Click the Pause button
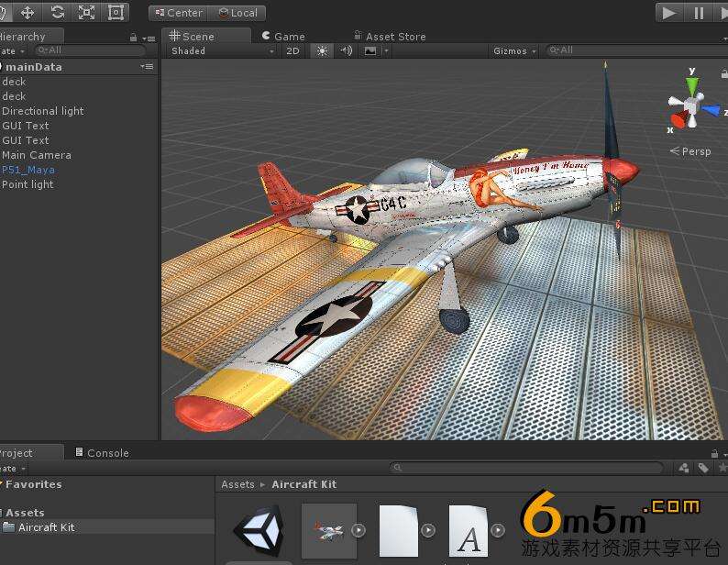 [x=699, y=13]
